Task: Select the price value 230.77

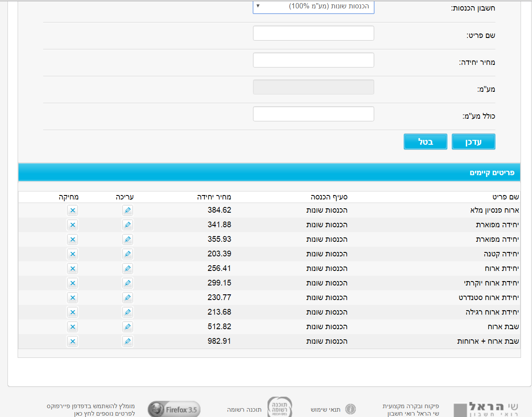Action: [219, 298]
